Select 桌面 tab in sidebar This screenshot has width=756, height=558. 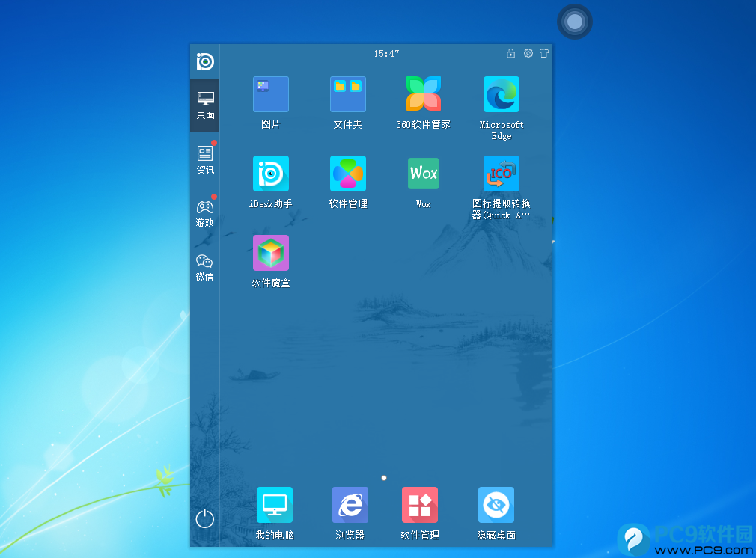click(205, 105)
